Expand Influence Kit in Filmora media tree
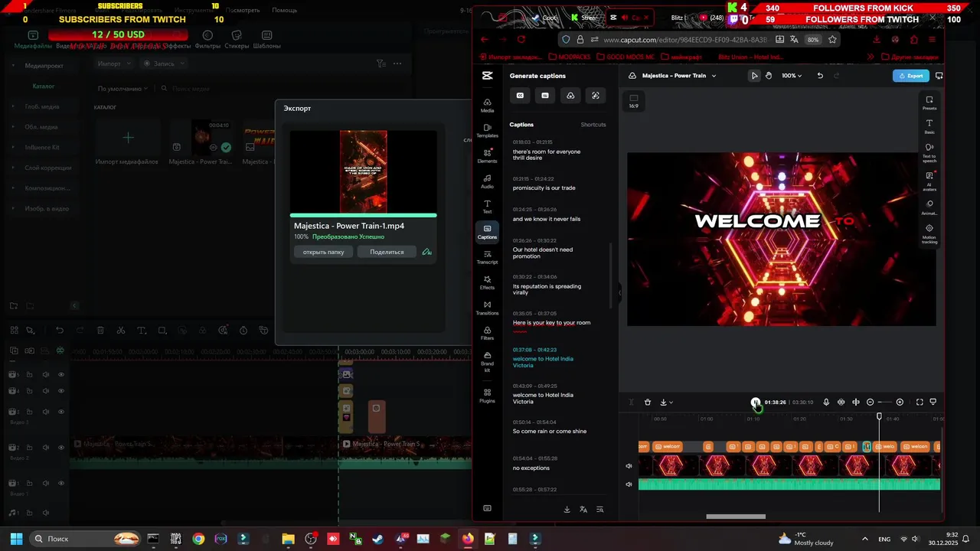This screenshot has height=551, width=980. [13, 147]
